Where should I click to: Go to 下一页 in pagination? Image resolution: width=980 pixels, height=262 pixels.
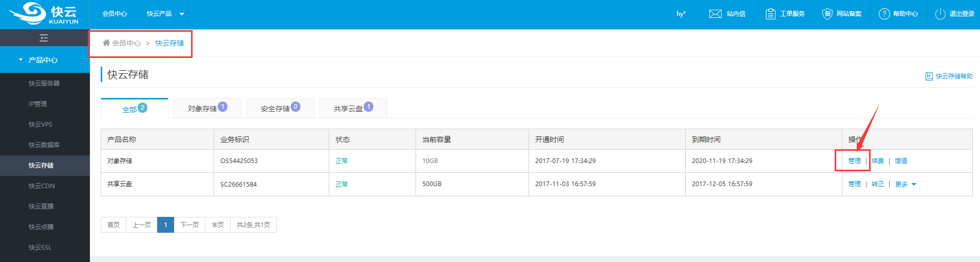tap(189, 225)
